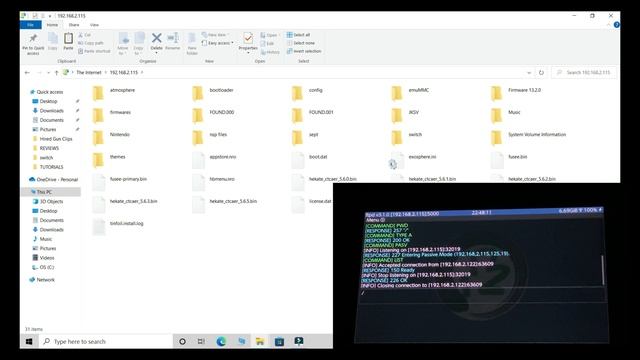The width and height of the screenshot is (640, 360).
Task: Select Quick access in navigation pane
Action: pos(49,92)
